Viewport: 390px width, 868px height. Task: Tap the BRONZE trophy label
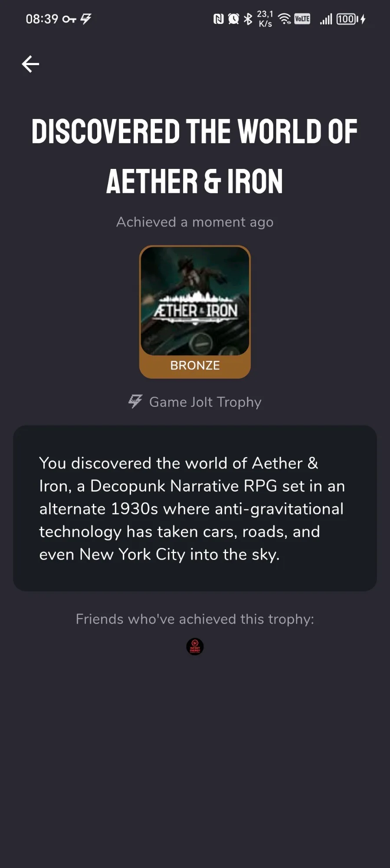pos(195,365)
